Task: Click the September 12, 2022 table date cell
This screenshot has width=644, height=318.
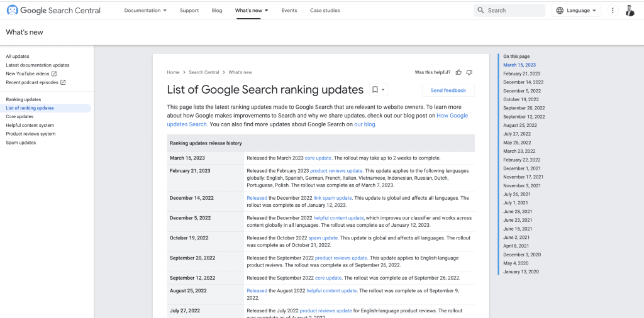Action: point(206,278)
